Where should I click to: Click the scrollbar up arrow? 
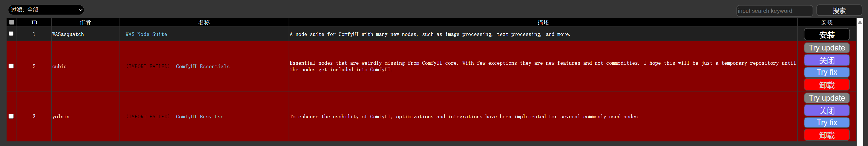coord(860,22)
